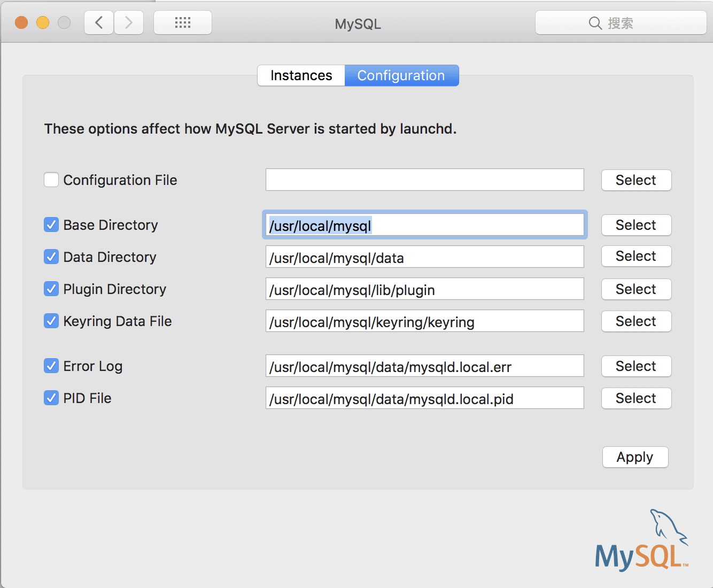This screenshot has height=588, width=713.
Task: Uncheck the Base Directory option
Action: click(x=51, y=225)
